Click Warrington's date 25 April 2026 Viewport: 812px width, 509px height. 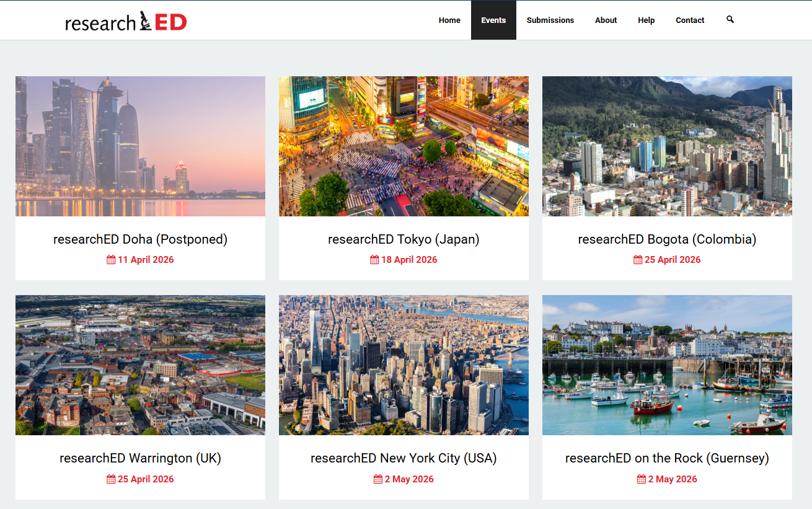tap(146, 479)
